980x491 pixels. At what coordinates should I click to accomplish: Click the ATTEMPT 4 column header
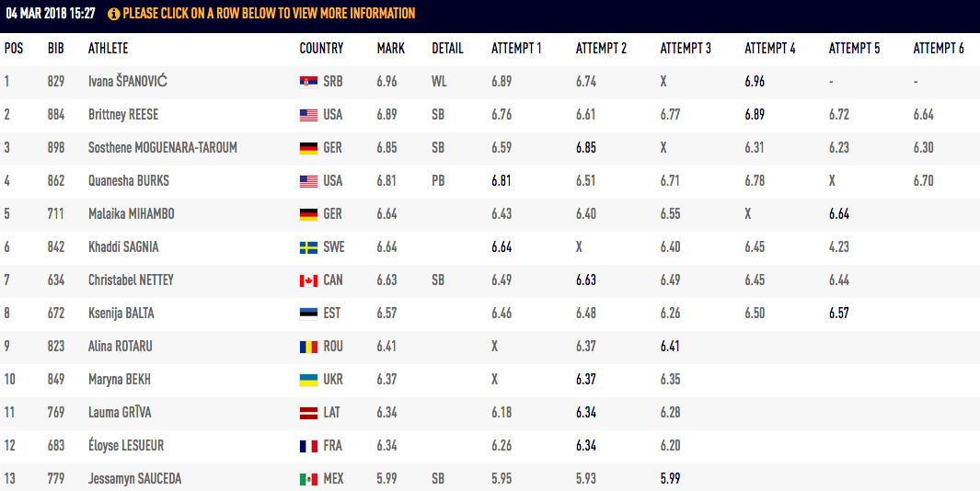pos(769,49)
